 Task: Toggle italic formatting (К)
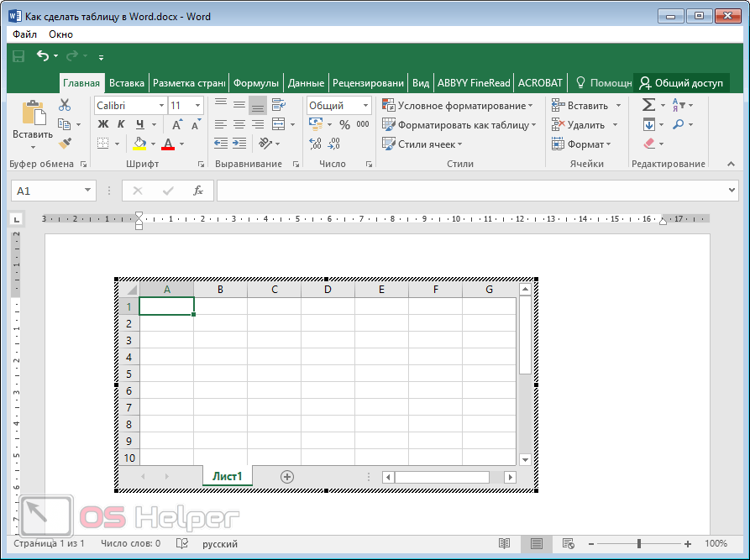click(122, 124)
